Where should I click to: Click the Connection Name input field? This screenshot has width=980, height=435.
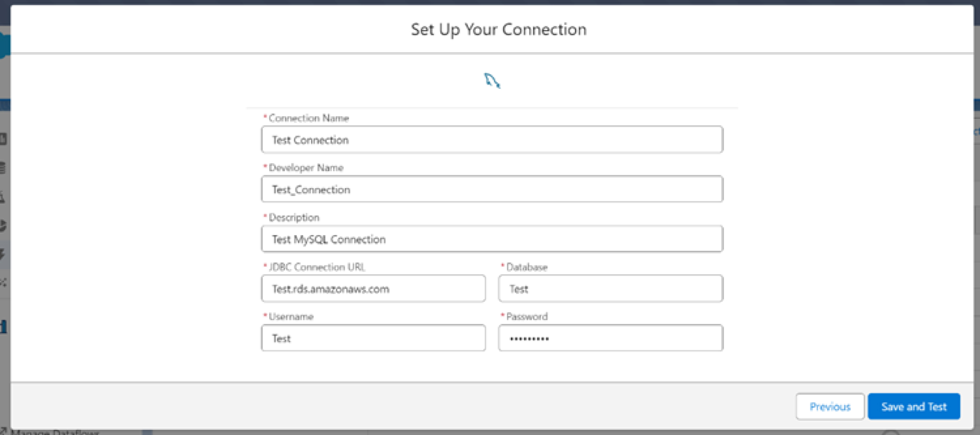pos(492,139)
